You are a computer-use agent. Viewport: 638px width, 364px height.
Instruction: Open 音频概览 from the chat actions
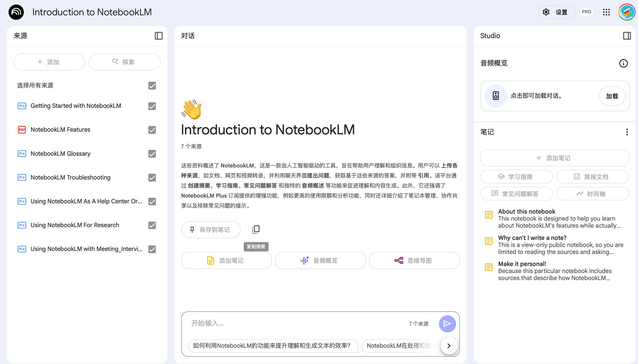click(x=320, y=260)
